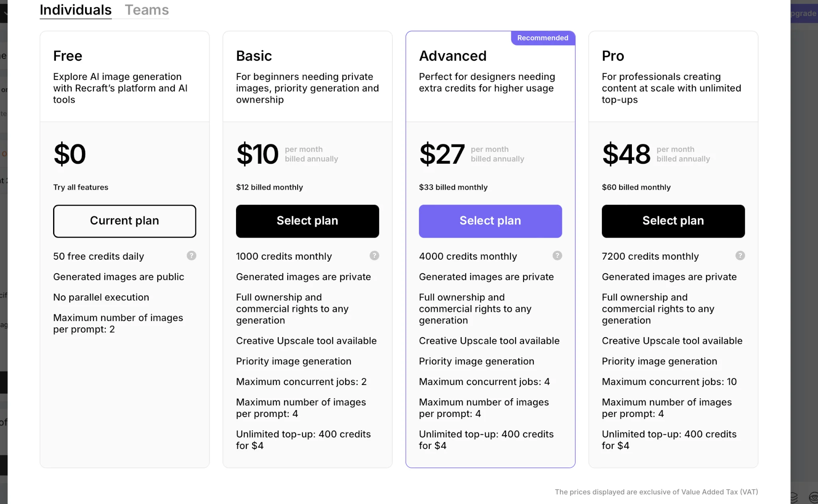
Task: Select plan for the Pro tier
Action: (673, 221)
